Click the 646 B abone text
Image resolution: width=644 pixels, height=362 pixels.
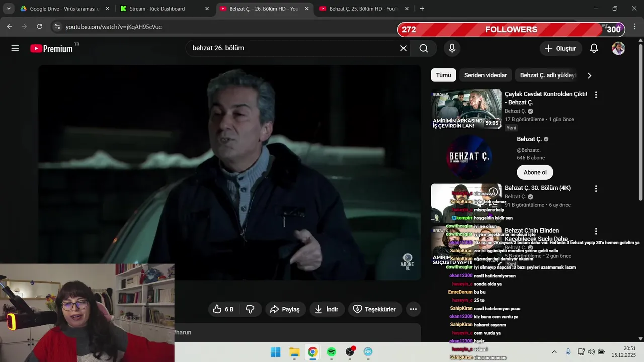(x=531, y=158)
